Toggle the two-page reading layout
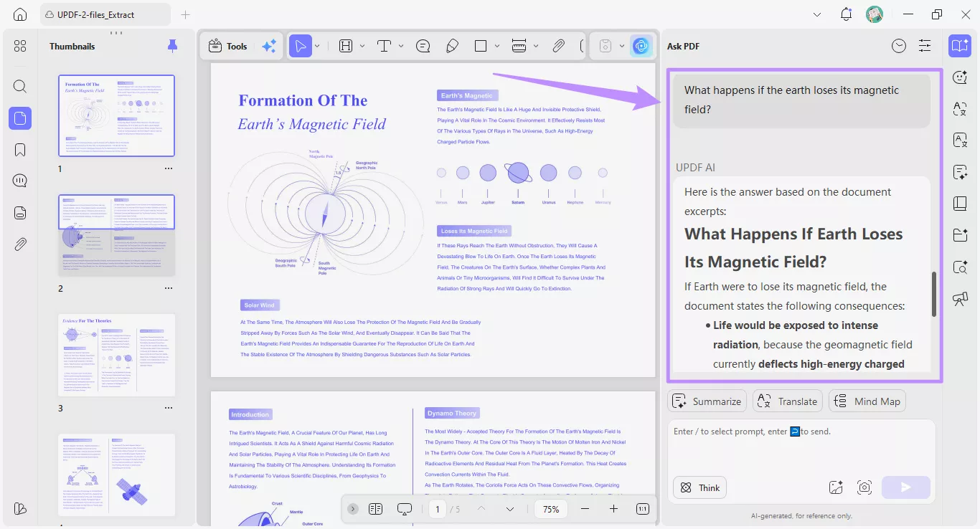The height and width of the screenshot is (529, 980). 376,509
